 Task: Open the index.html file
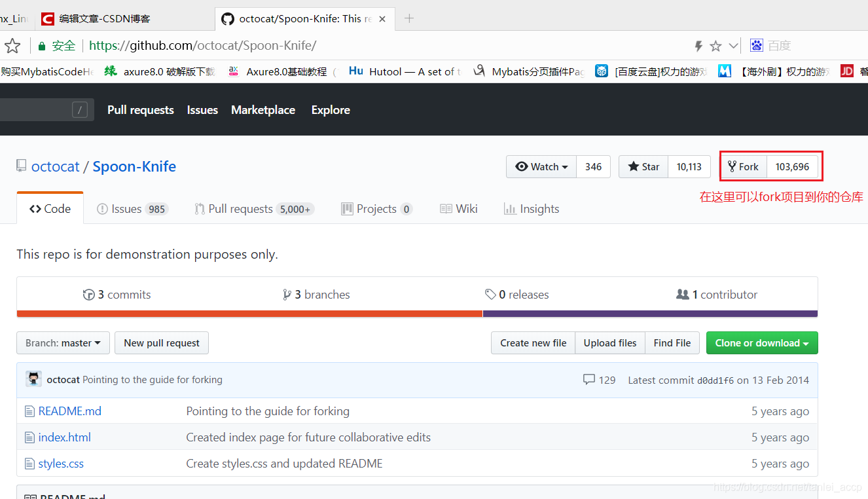(x=65, y=437)
